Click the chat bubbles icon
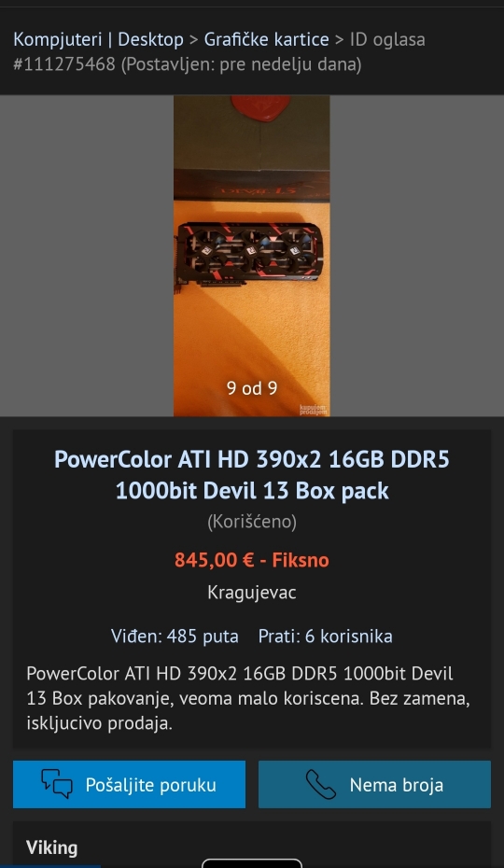The image size is (504, 868). coord(57,784)
